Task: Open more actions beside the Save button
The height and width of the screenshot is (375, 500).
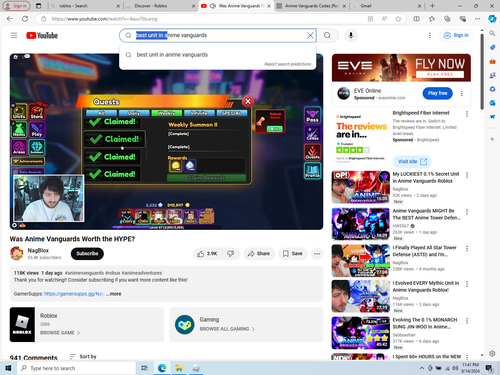Action: [317, 254]
